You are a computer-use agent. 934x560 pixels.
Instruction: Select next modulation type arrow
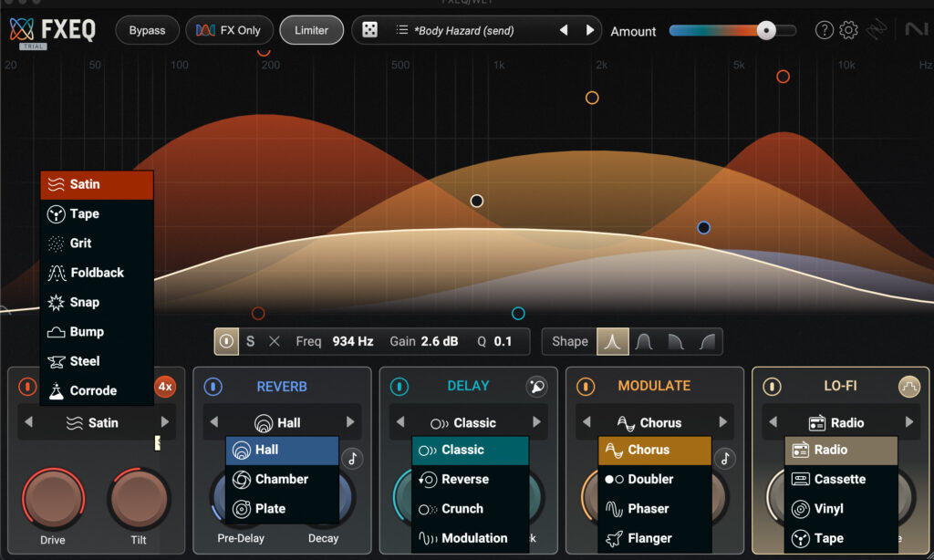click(722, 422)
